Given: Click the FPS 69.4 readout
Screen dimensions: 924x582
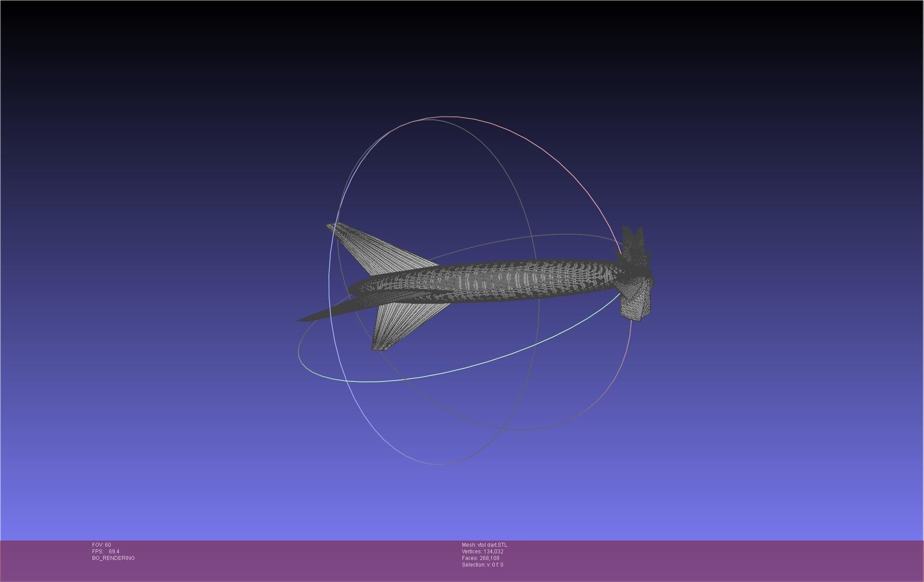Looking at the screenshot, I should click(106, 552).
